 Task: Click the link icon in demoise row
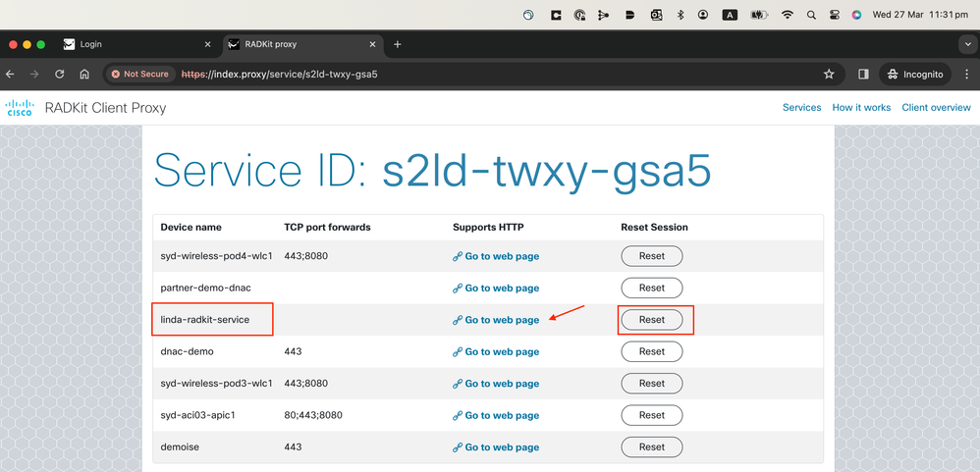pyautogui.click(x=458, y=447)
